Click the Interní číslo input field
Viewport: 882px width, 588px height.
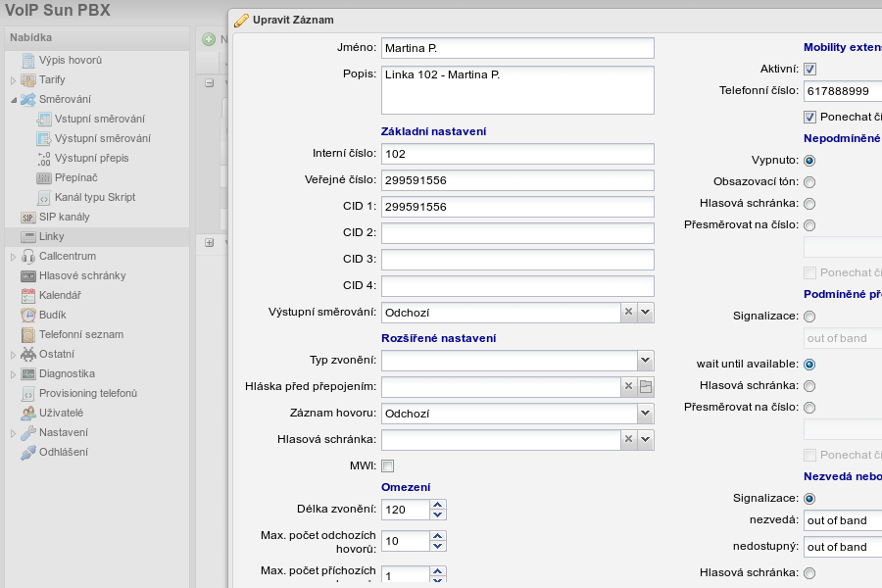coord(516,154)
